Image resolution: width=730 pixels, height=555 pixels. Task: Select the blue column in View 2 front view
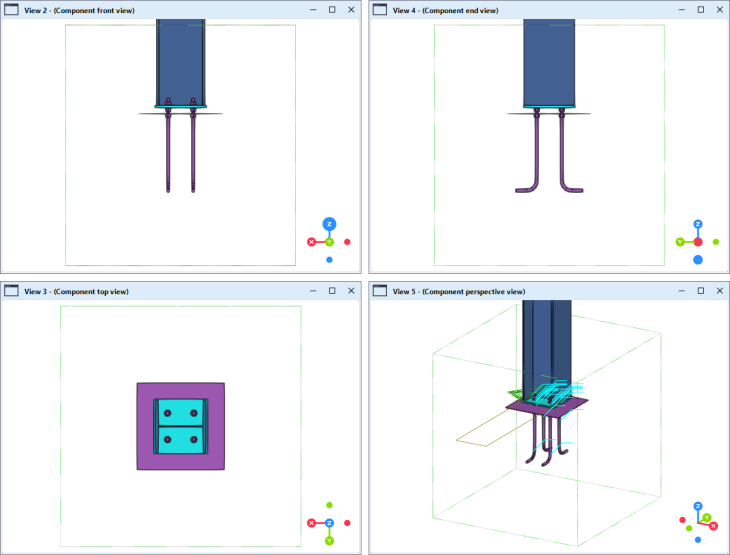181,61
